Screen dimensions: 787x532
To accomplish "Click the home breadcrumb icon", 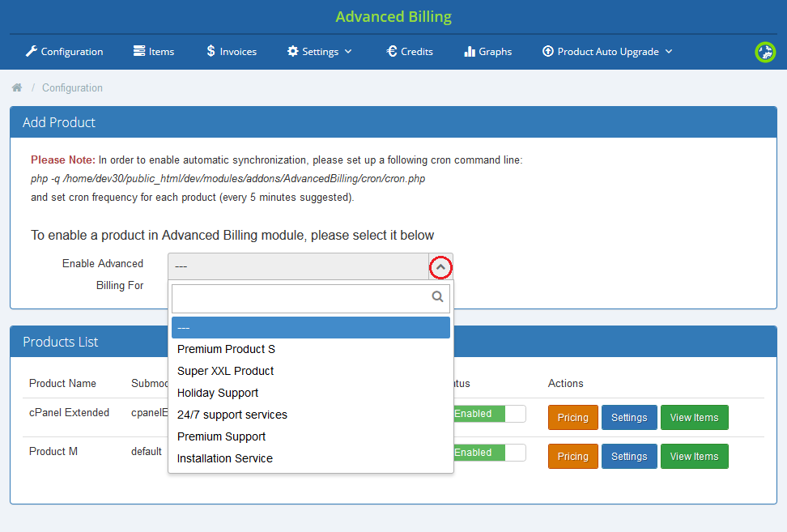I will point(17,87).
